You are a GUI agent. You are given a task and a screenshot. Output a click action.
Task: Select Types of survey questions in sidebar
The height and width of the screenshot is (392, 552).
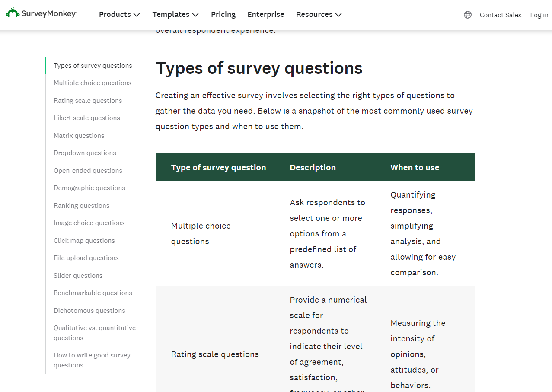point(93,65)
